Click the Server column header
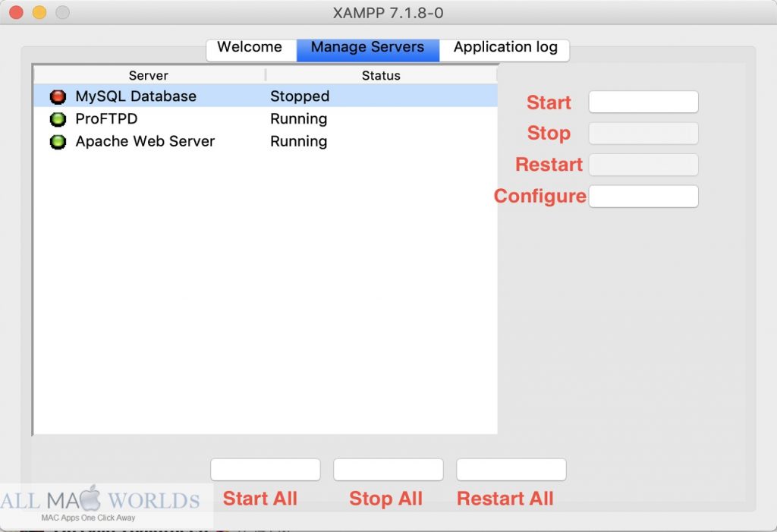Viewport: 777px width, 532px height. (149, 75)
